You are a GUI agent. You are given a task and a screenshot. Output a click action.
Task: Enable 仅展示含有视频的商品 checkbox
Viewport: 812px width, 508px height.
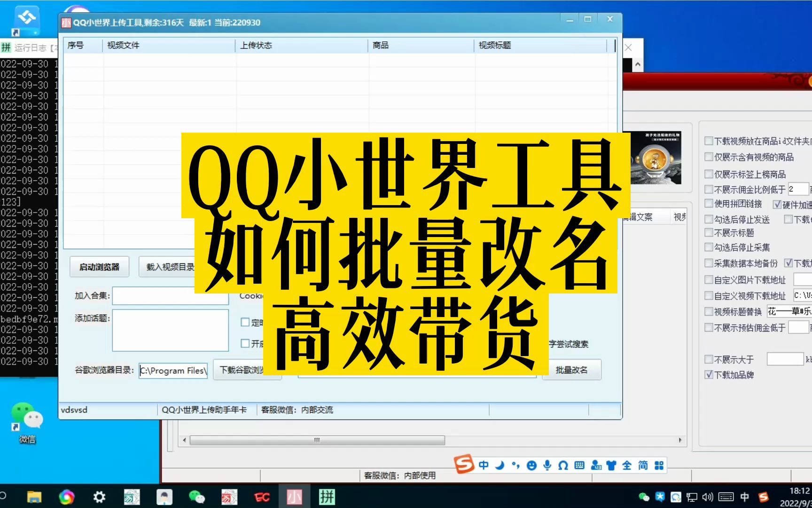click(x=709, y=157)
